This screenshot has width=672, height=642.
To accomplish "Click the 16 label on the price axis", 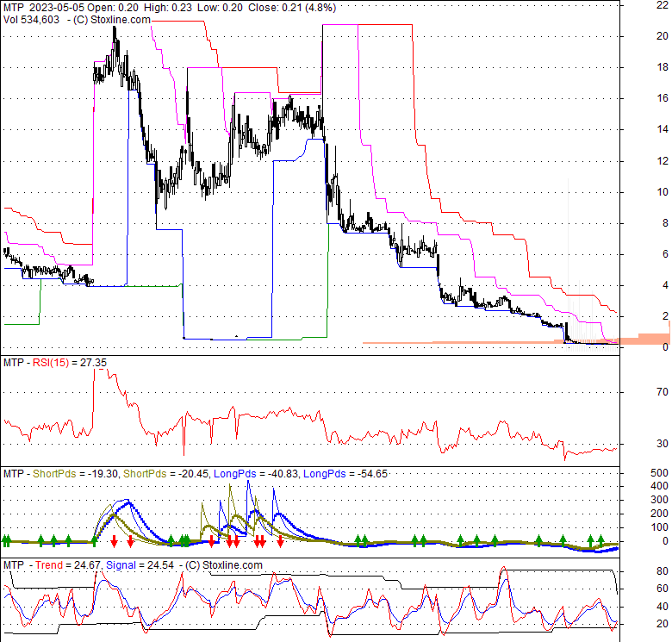I will point(662,98).
